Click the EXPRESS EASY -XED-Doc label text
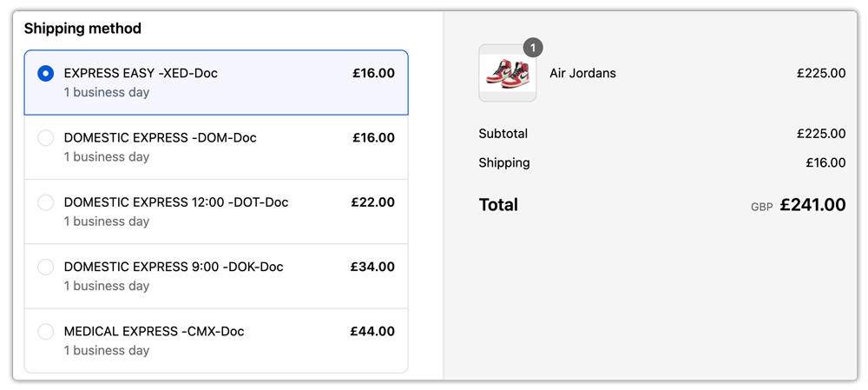Viewport: 868px width, 390px height. click(141, 74)
